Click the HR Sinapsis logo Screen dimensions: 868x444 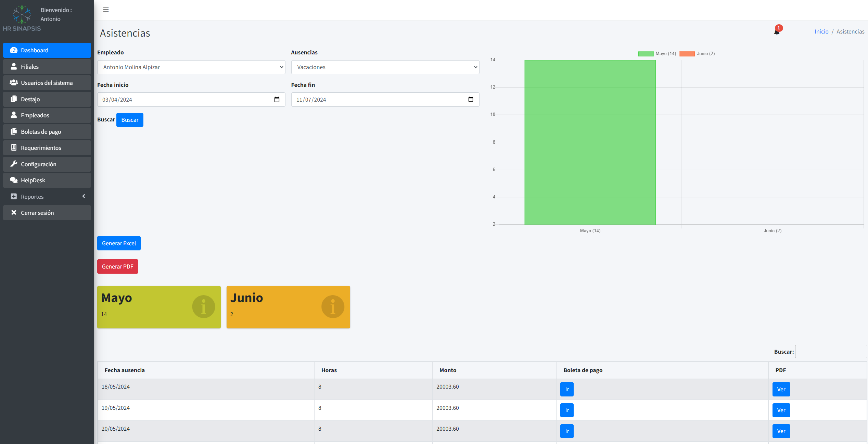coord(22,18)
